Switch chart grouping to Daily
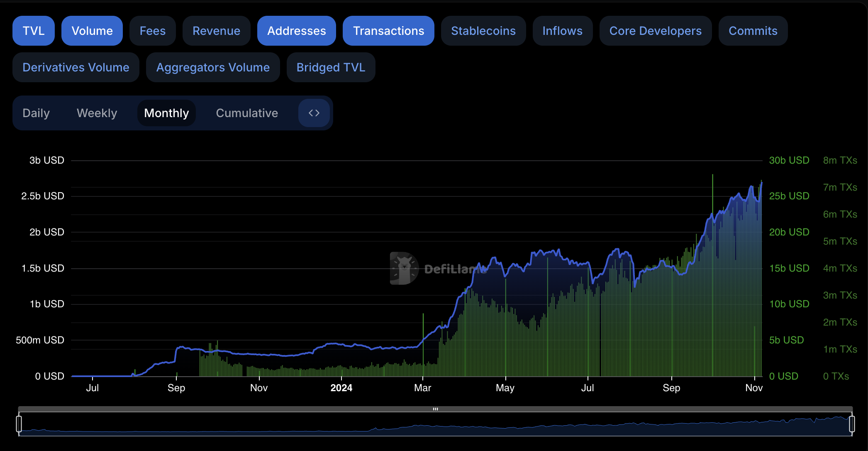The height and width of the screenshot is (451, 868). click(x=36, y=113)
